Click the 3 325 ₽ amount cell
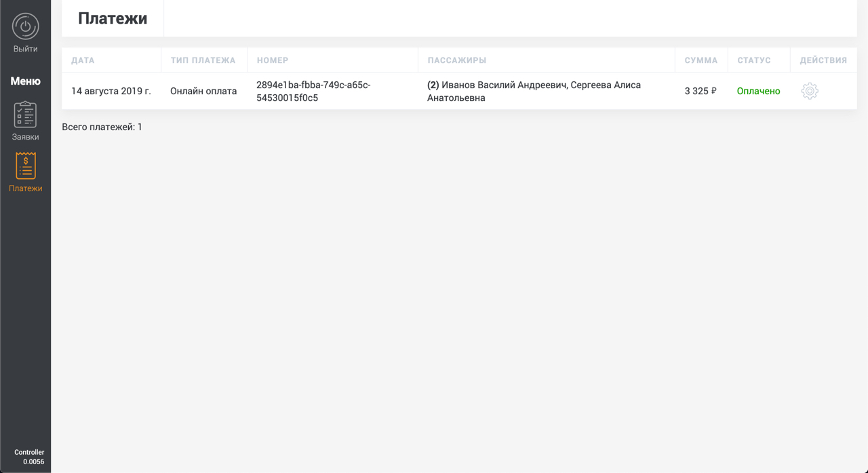868x473 pixels. (x=700, y=91)
